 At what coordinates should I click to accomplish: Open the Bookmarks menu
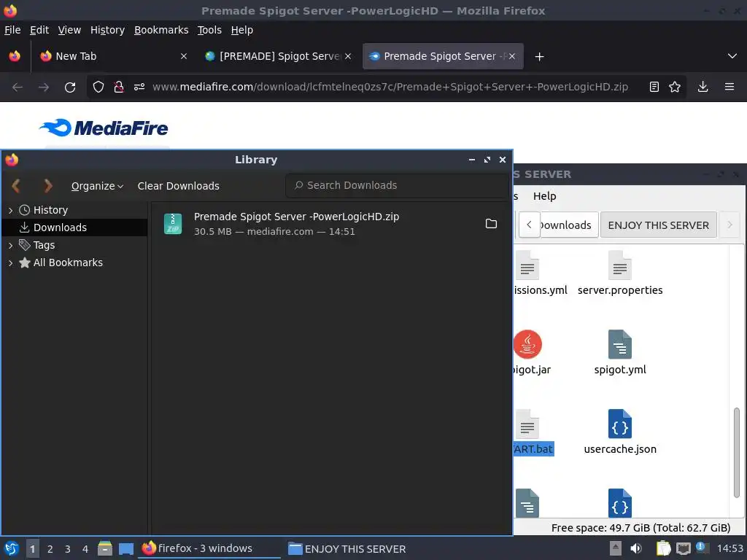[161, 30]
